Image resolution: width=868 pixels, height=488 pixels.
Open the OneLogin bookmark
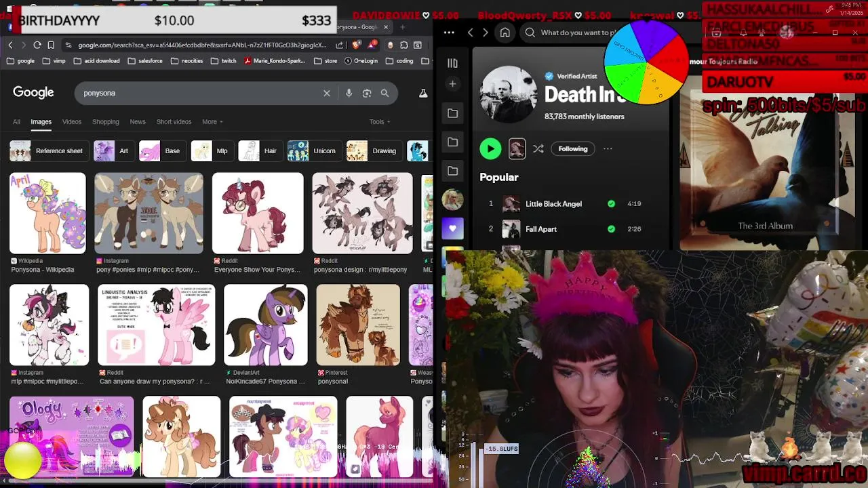click(360, 61)
